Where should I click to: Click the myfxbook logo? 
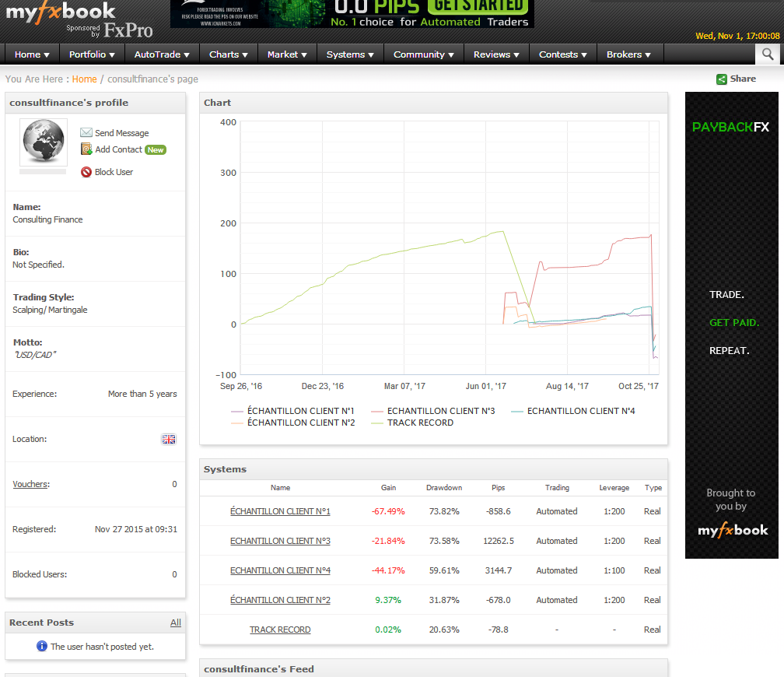[61, 12]
